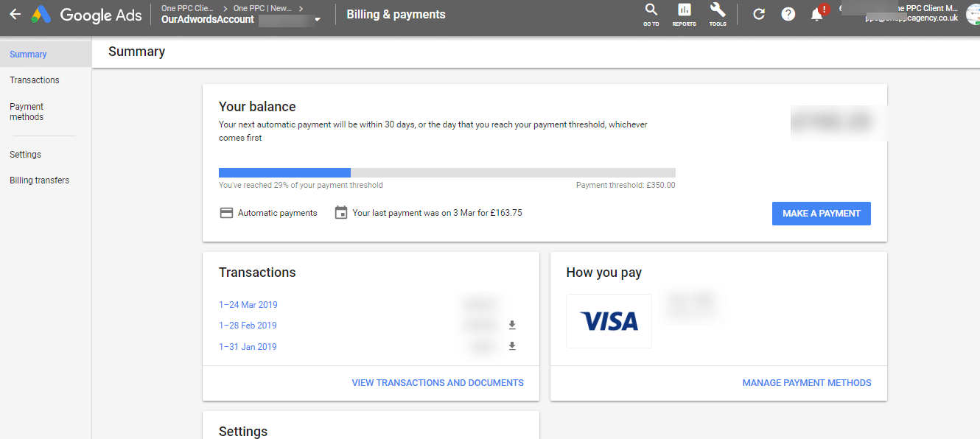
Task: Click the back arrow in header
Action: point(15,14)
